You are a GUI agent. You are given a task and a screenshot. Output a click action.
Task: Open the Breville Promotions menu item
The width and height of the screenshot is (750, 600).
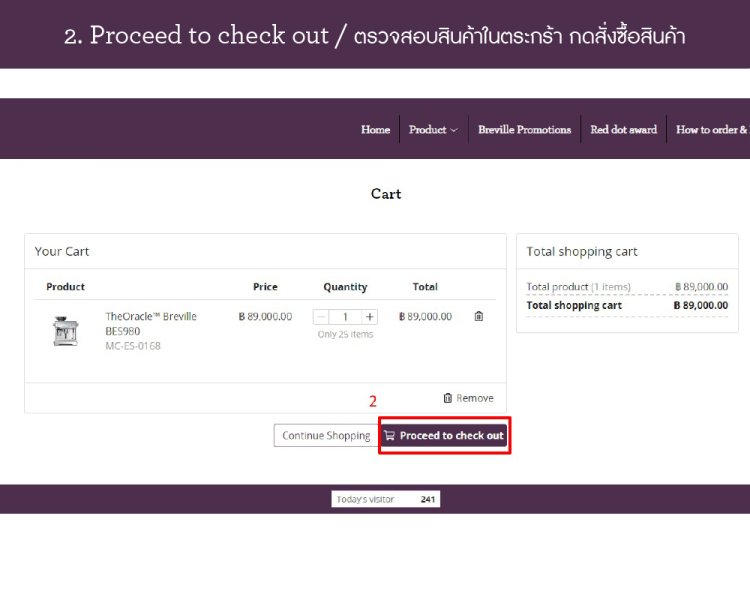(x=524, y=130)
